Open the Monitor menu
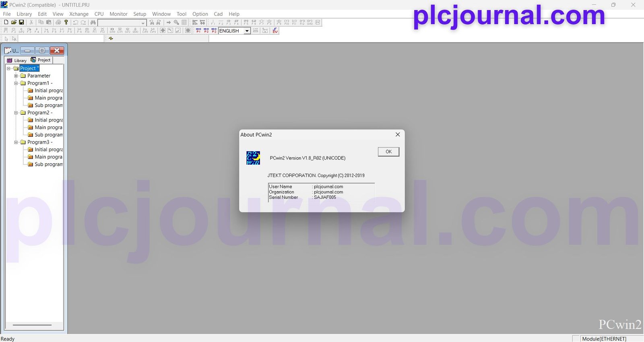 point(118,14)
